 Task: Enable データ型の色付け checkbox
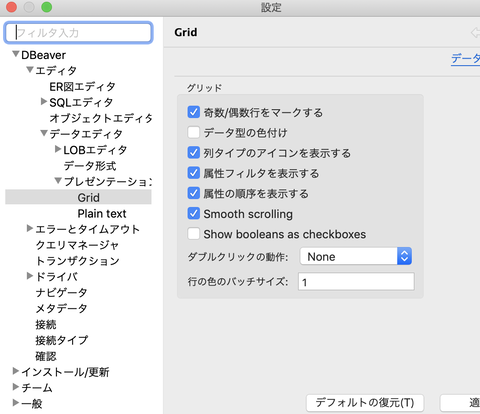(194, 133)
